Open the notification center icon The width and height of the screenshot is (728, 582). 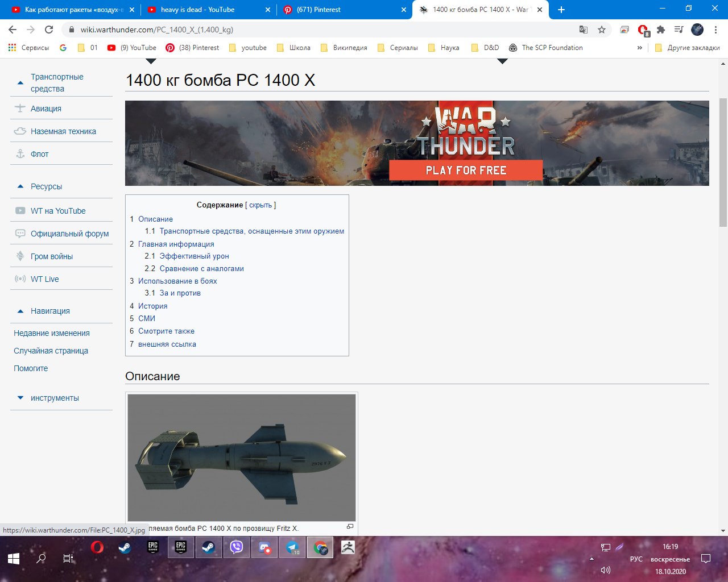click(706, 559)
